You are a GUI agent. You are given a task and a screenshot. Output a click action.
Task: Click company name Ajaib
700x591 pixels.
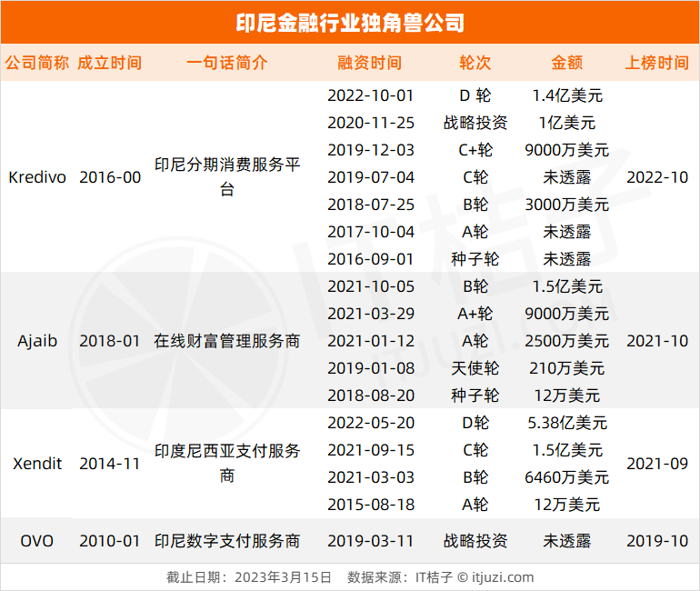(x=37, y=341)
